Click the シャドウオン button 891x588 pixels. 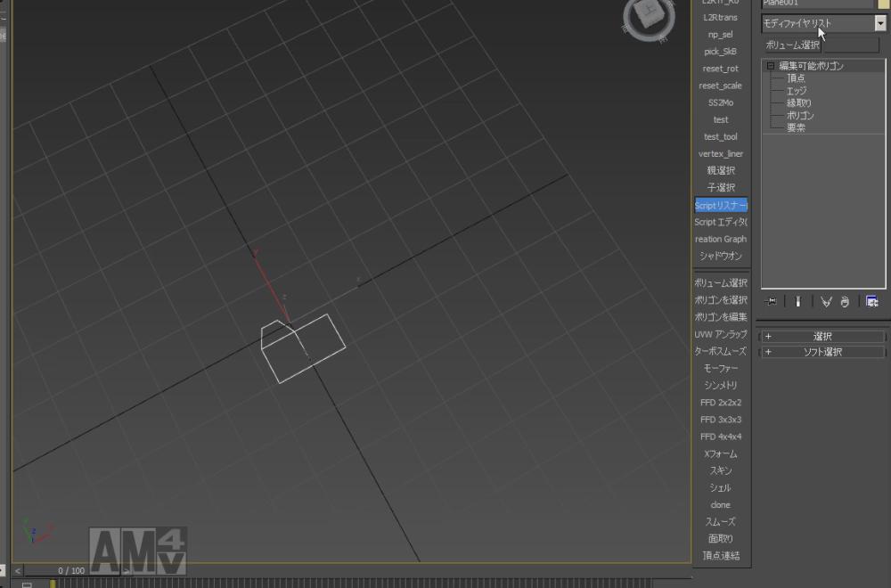pos(721,257)
